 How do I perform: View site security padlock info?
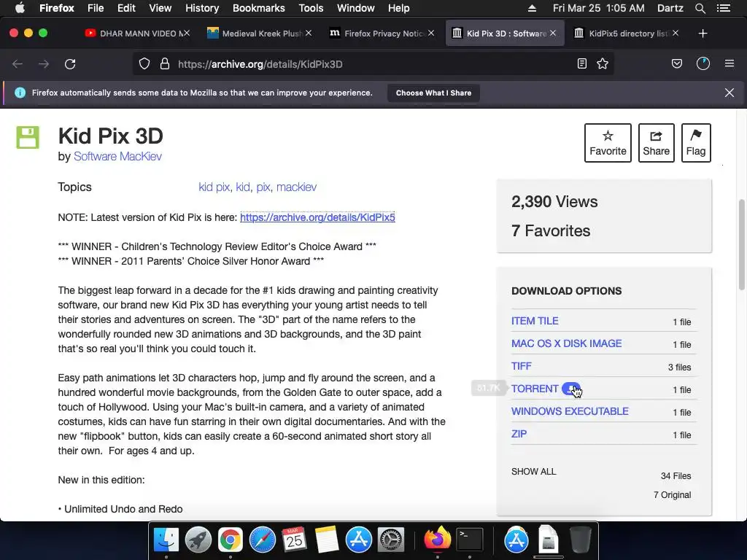click(165, 64)
